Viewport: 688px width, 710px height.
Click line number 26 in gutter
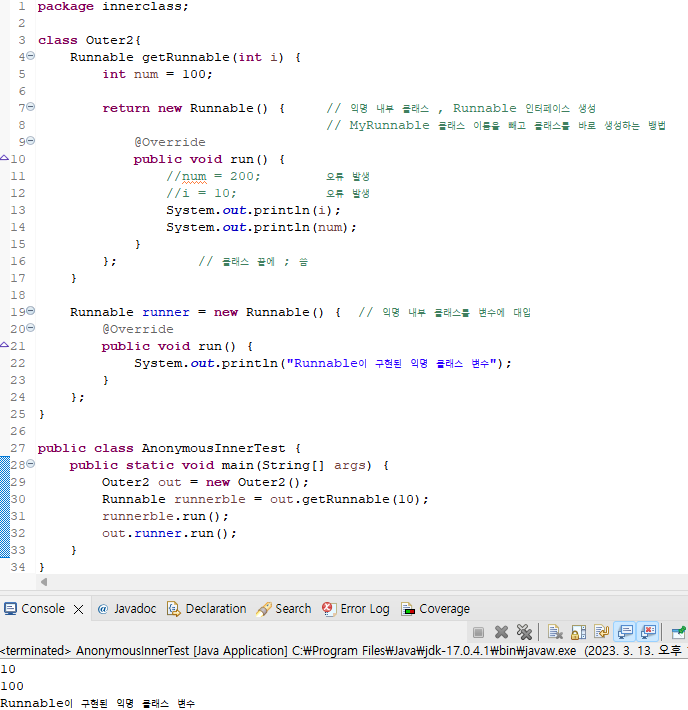(x=18, y=431)
